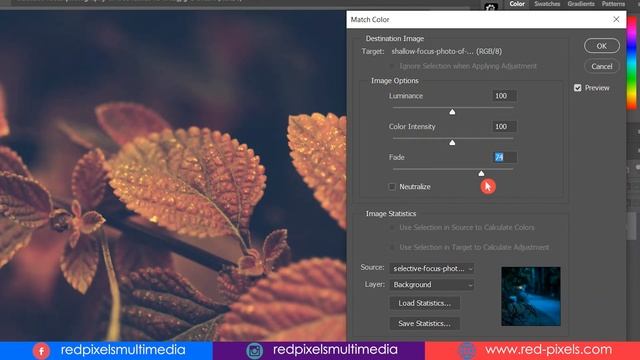Viewport: 640px width, 360px height.
Task: Switch to the Gradients panel tab
Action: pos(581,4)
